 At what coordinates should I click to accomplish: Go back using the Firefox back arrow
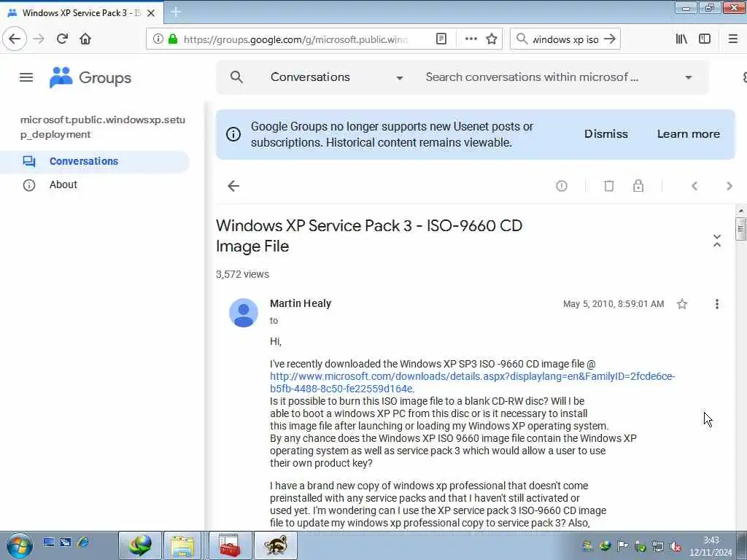point(15,39)
